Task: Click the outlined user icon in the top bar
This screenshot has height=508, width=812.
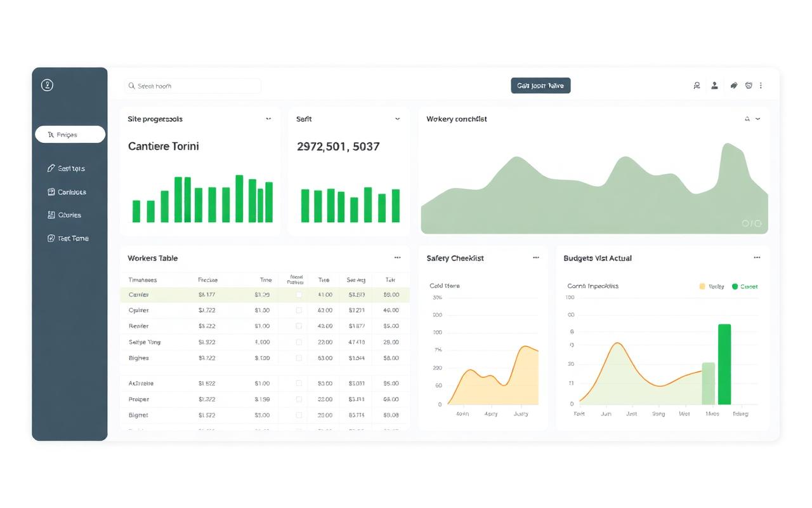Action: pos(697,85)
